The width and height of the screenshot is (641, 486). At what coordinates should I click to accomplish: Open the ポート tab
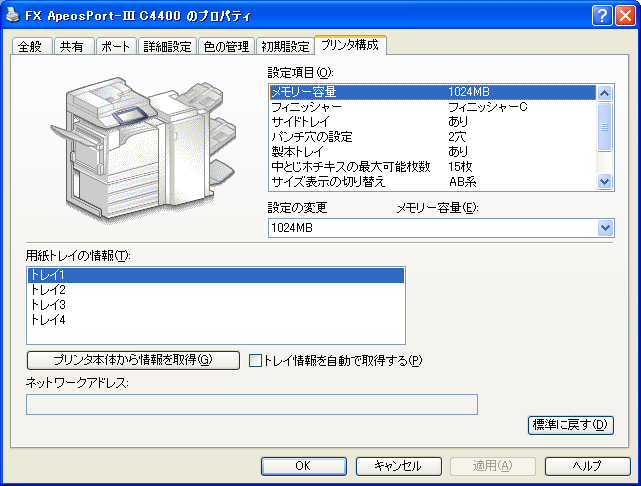(116, 46)
